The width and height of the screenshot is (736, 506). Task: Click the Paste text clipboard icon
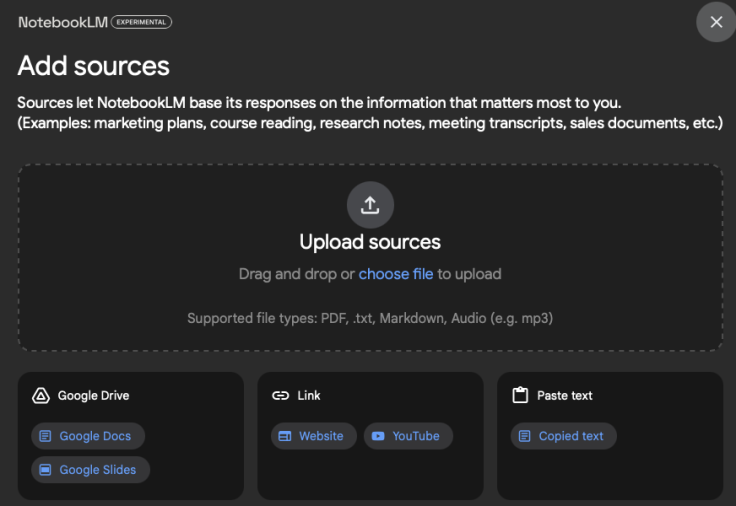click(x=520, y=395)
